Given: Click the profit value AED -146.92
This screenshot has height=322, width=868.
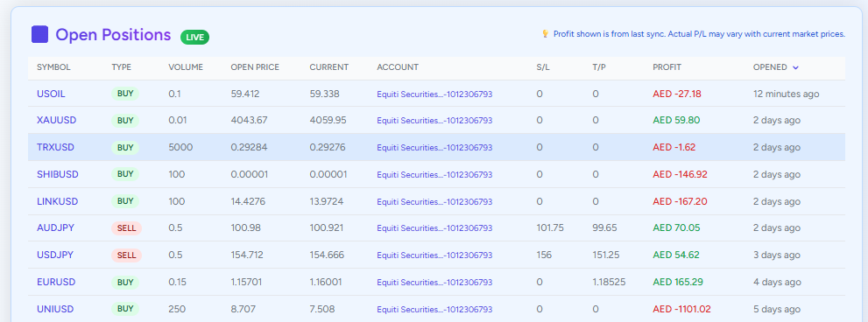Looking at the screenshot, I should tap(681, 174).
